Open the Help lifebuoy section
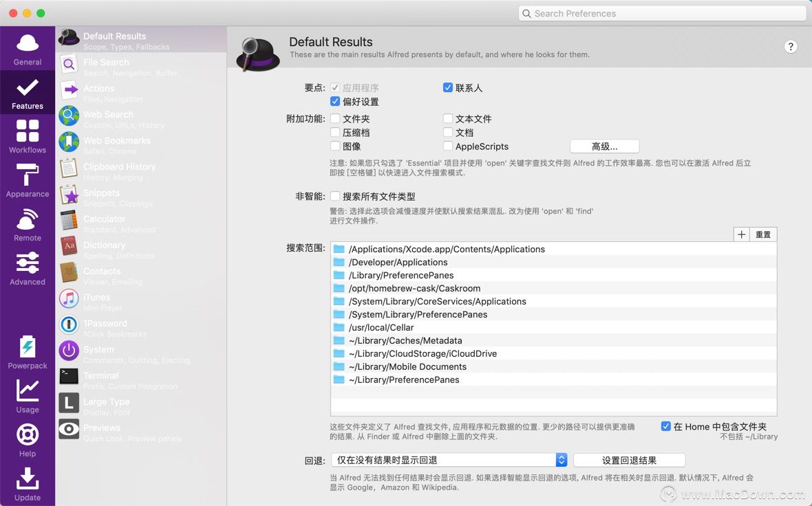 (28, 440)
